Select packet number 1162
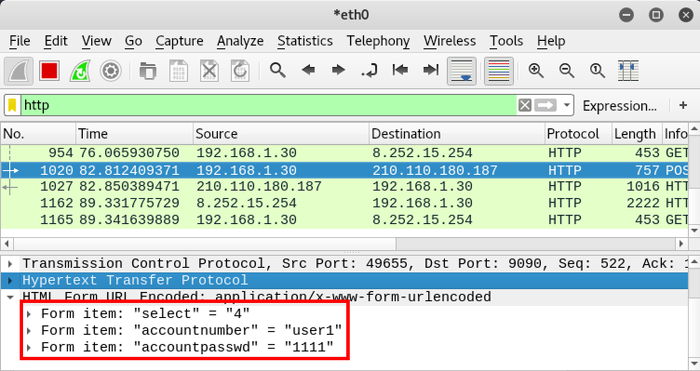Viewport: 700px width, 371px height. 344,203
